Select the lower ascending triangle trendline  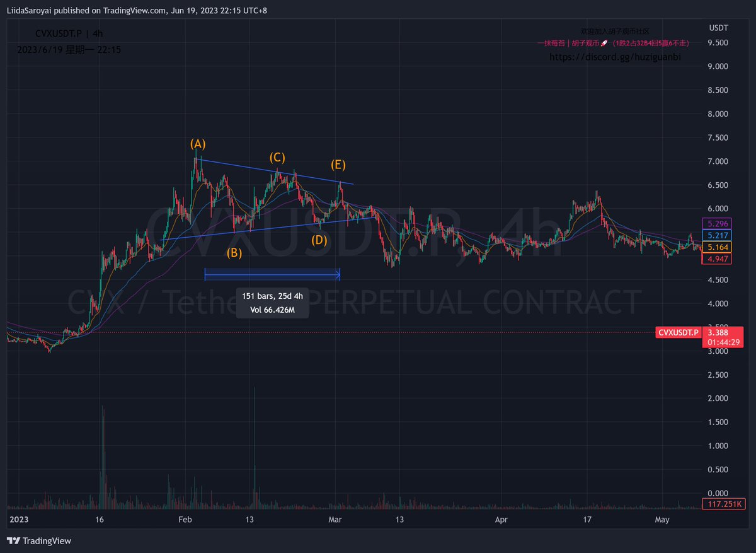pos(268,229)
